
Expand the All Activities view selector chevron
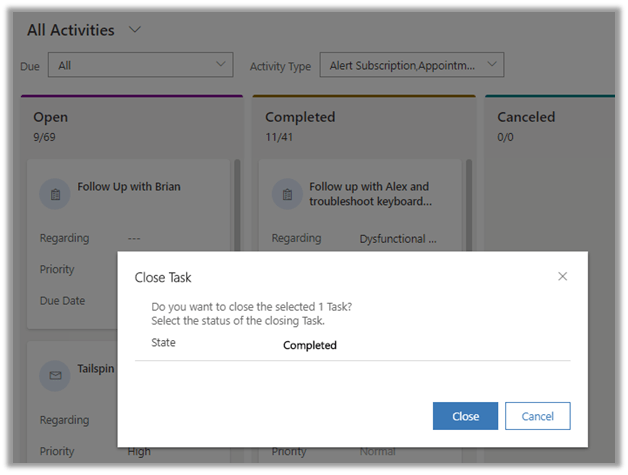click(x=135, y=30)
